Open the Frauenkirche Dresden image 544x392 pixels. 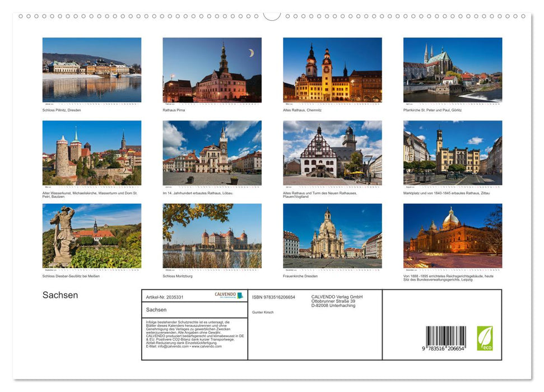pyautogui.click(x=332, y=236)
